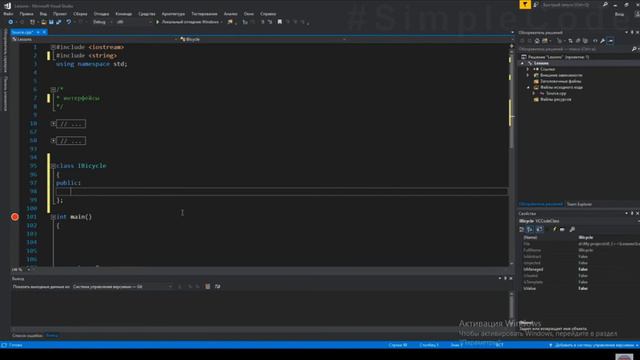The height and width of the screenshot is (360, 640).
Task: Switch to the Список ошибок tab
Action: pos(27,336)
